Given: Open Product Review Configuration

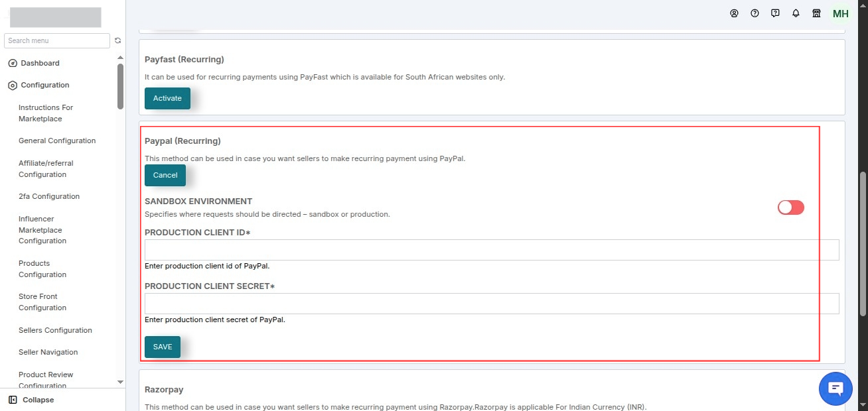Looking at the screenshot, I should pyautogui.click(x=46, y=380).
